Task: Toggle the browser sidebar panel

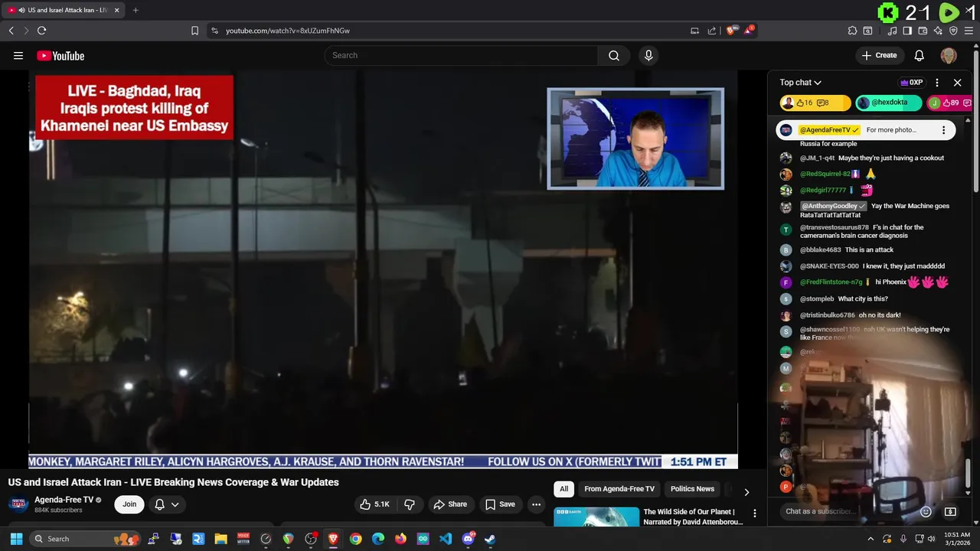Action: [x=907, y=31]
